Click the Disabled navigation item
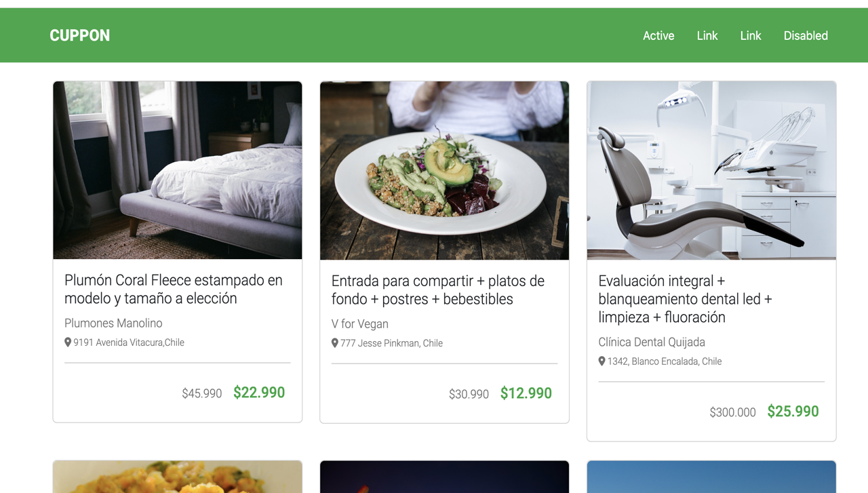The width and height of the screenshot is (868, 493). point(805,36)
